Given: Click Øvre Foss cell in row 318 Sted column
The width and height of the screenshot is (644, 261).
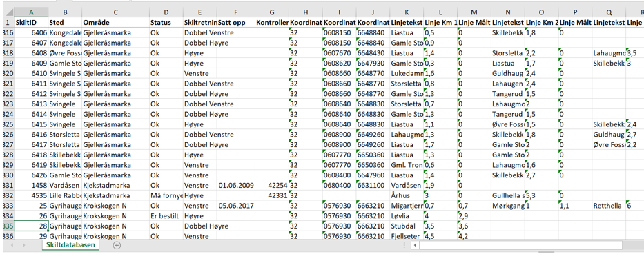Looking at the screenshot, I should [65, 53].
